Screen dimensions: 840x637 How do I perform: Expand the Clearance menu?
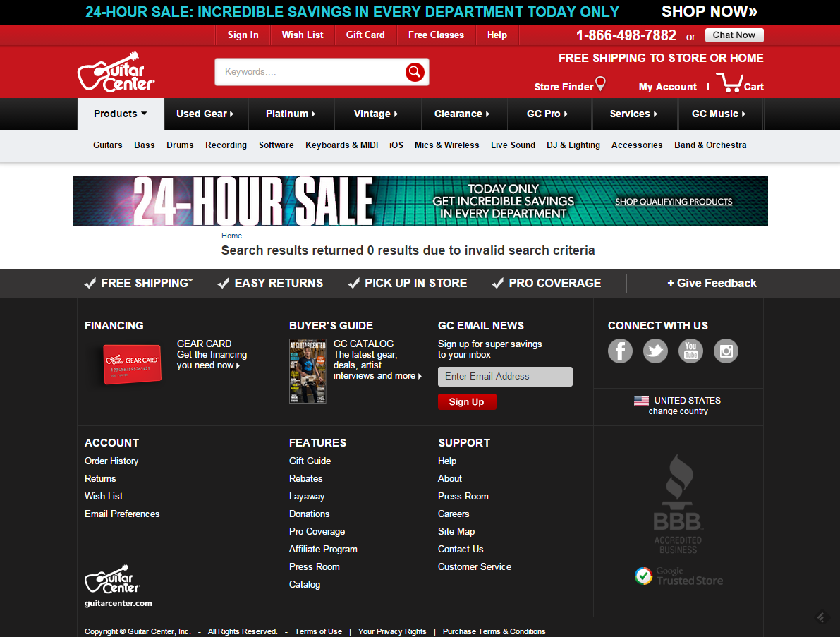point(462,114)
